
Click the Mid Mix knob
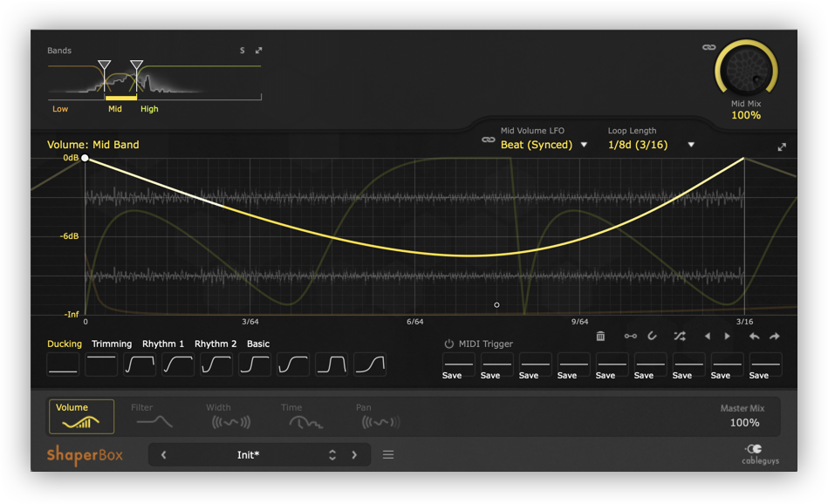(x=746, y=71)
